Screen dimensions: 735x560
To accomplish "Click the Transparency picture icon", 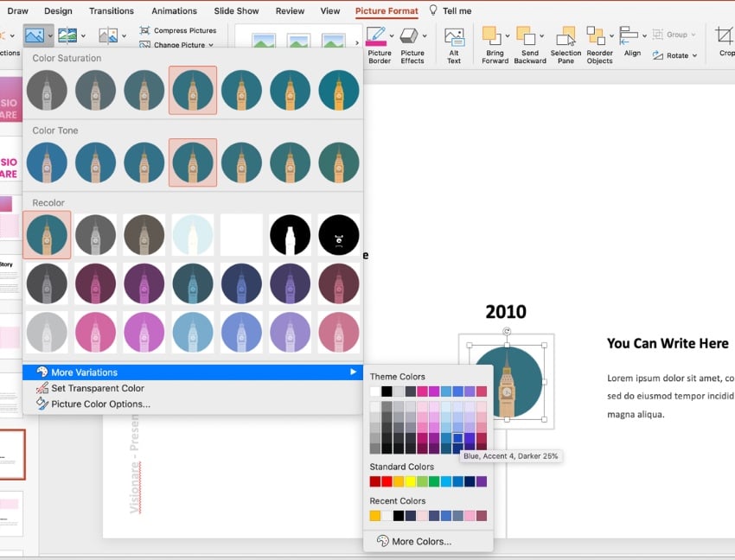I will pos(108,35).
